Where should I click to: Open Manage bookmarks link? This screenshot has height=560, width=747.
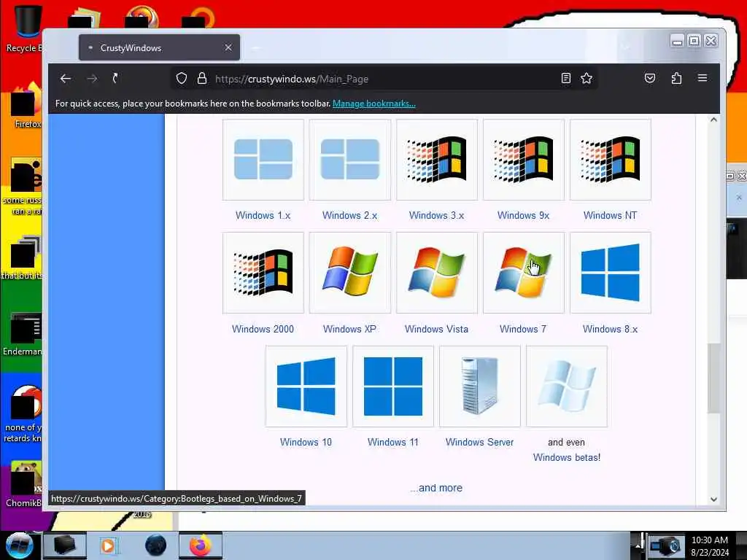(x=374, y=104)
